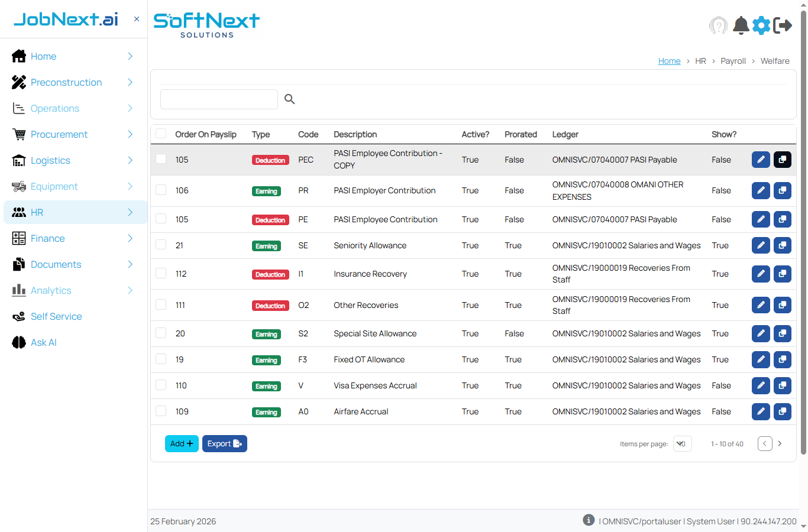Image resolution: width=808 pixels, height=532 pixels.
Task: Check the PASI Employer Contribution row checkbox
Action: 161,190
